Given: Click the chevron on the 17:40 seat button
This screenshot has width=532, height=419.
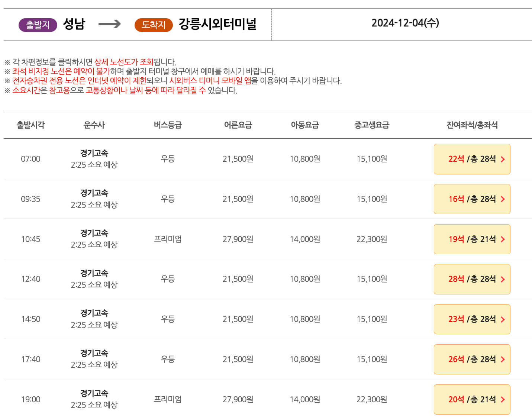Looking at the screenshot, I should pyautogui.click(x=503, y=359).
